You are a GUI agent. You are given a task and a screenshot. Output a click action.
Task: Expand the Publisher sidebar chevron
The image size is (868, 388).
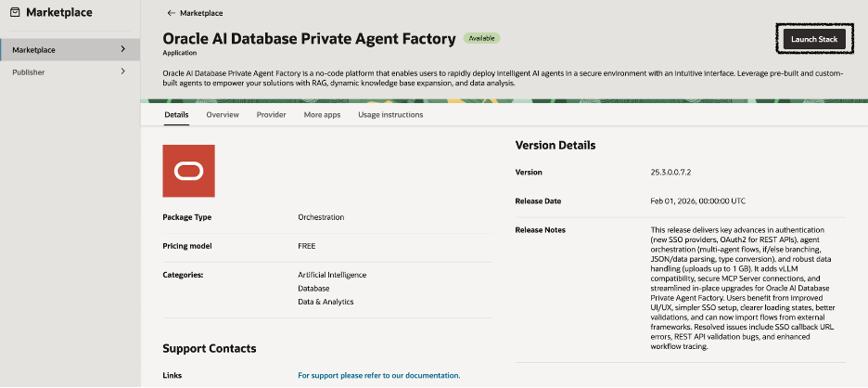[x=123, y=71]
